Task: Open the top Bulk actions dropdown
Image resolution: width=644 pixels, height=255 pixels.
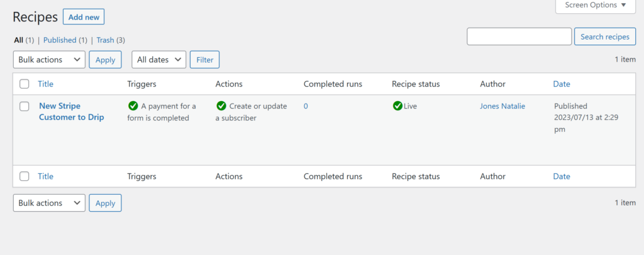Action: click(49, 60)
